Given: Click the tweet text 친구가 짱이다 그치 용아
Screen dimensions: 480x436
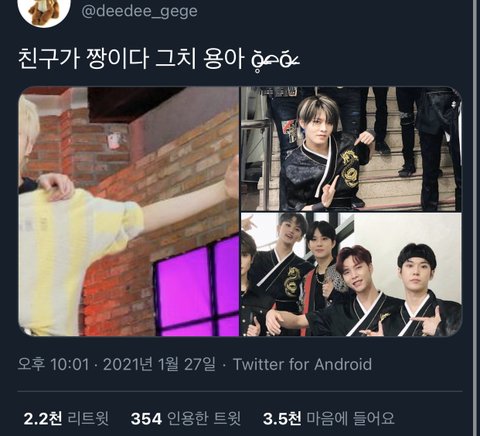Looking at the screenshot, I should (131, 59).
